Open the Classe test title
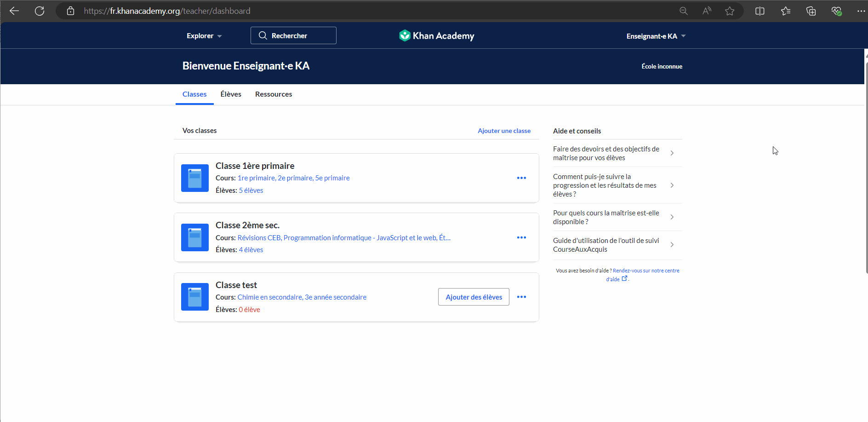Screen dimensions: 868x422 pyautogui.click(x=236, y=285)
